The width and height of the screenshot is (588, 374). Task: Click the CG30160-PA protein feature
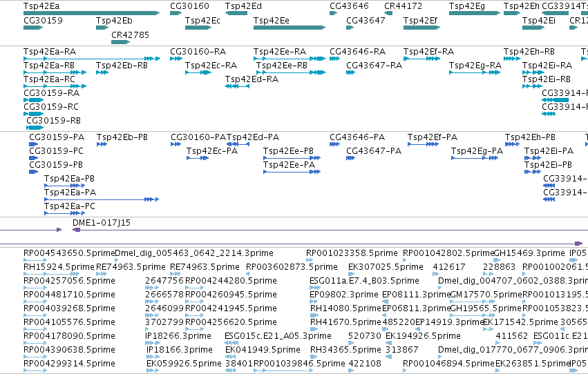(176, 144)
